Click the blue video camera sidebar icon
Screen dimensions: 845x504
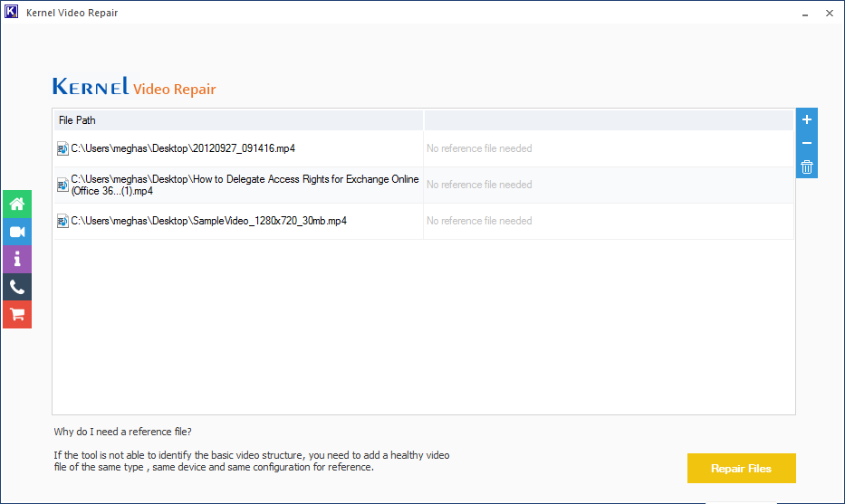pos(17,232)
